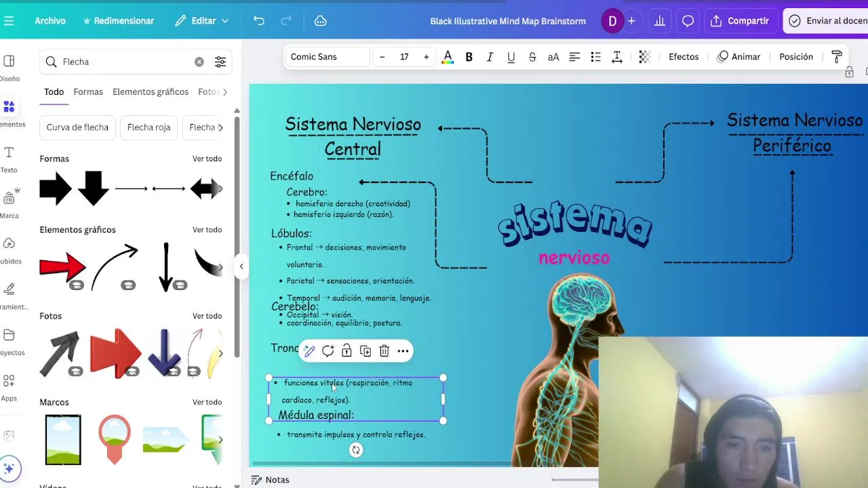
Task: Lock the page with padlock icon
Action: point(849,72)
